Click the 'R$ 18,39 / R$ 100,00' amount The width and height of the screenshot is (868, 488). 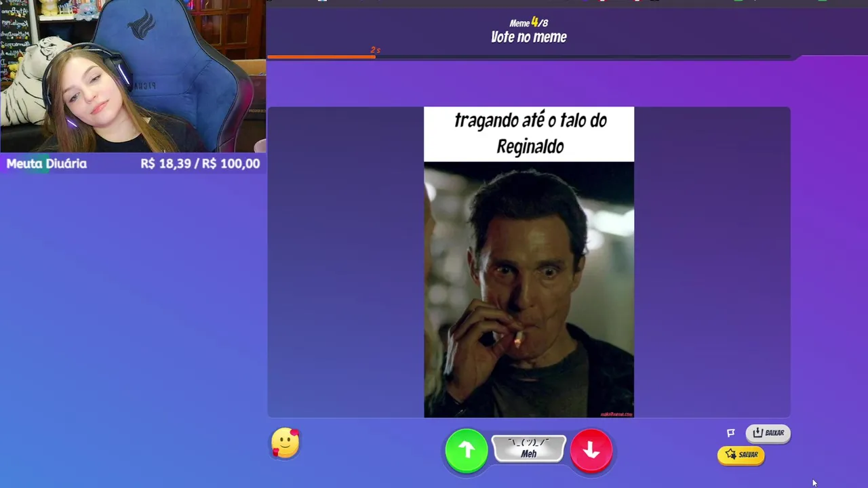click(x=200, y=163)
